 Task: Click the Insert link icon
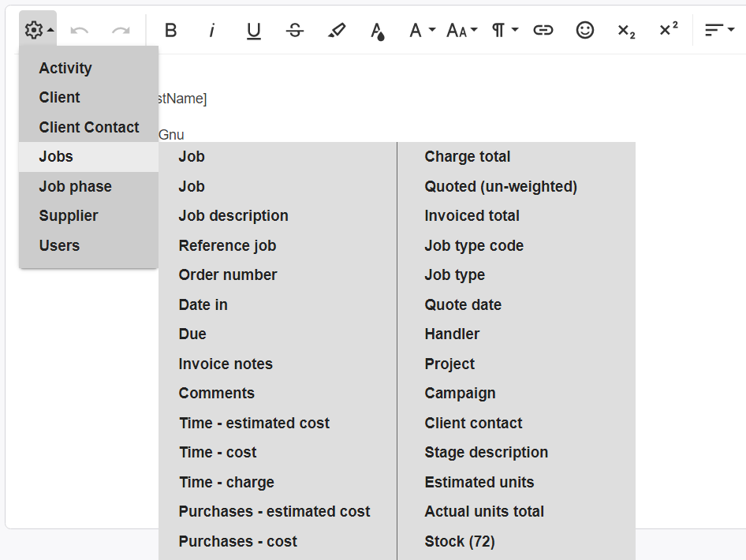tap(543, 30)
